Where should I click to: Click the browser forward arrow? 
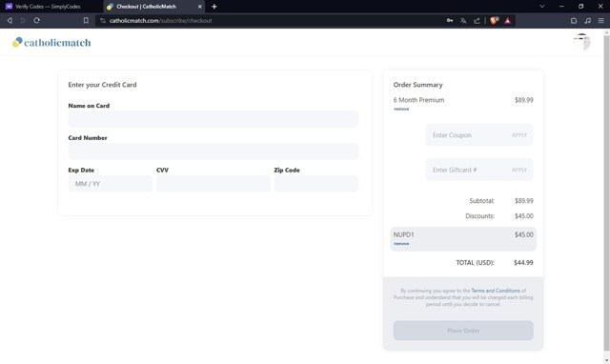click(x=23, y=21)
